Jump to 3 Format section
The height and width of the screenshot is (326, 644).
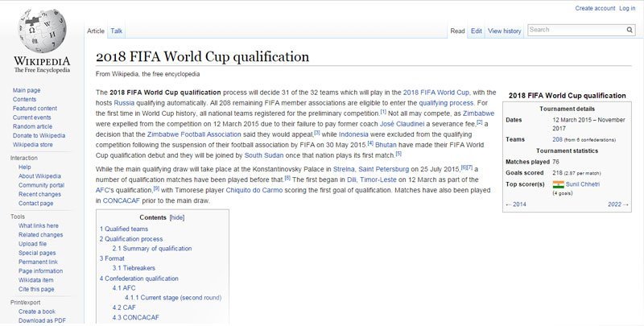tap(112, 258)
